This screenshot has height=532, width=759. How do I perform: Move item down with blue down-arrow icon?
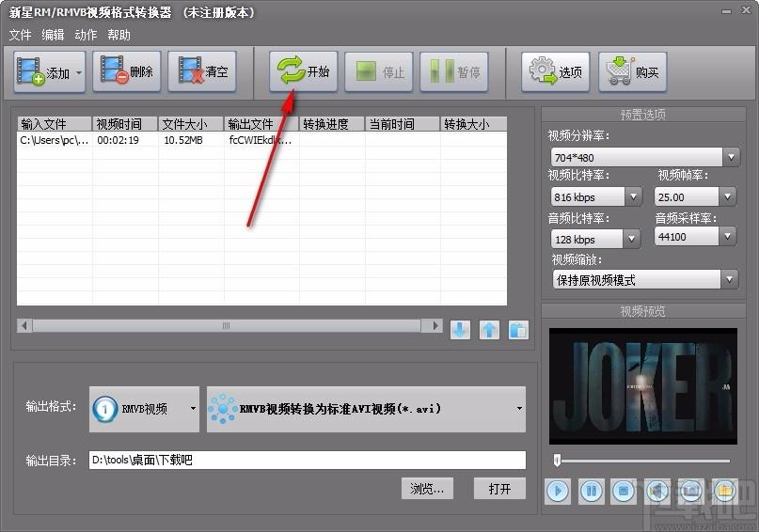point(460,330)
